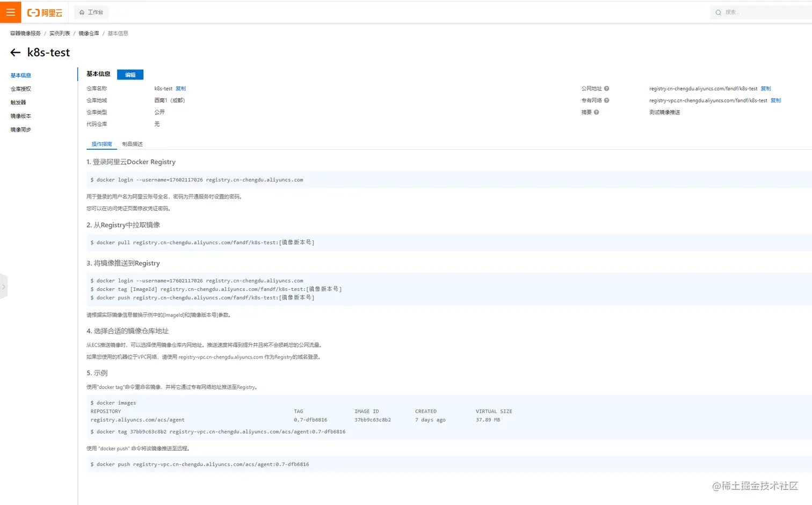812x505 pixels.
Task: Click the VIRTUAL SIZE value 37.89 MB
Action: [x=488, y=420]
